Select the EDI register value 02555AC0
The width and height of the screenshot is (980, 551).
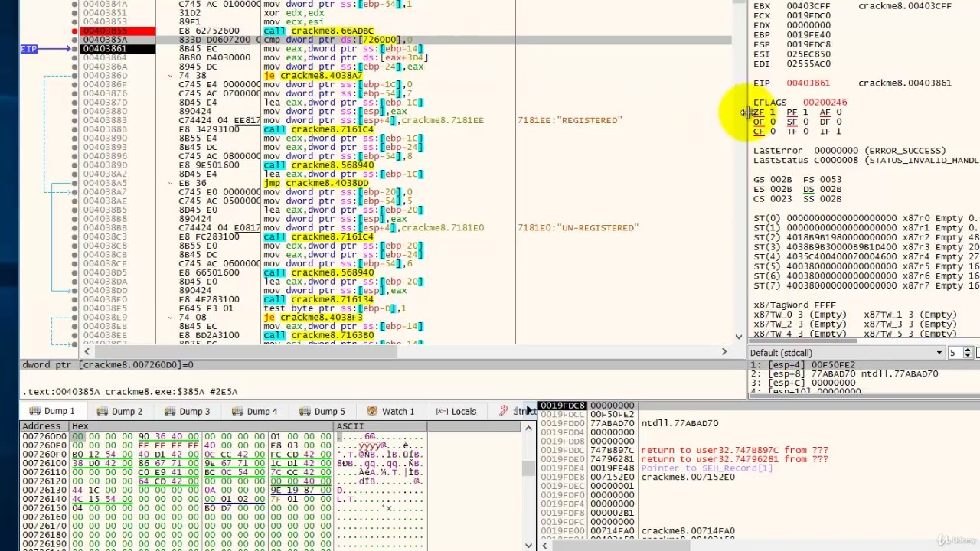coord(808,64)
